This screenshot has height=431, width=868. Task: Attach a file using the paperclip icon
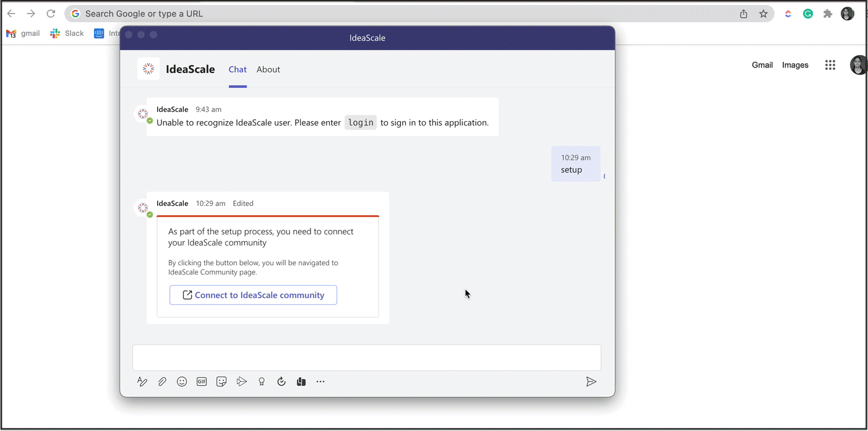tap(162, 382)
